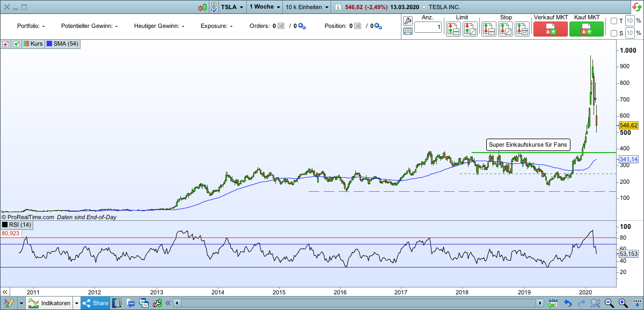The width and height of the screenshot is (644, 310).
Task: Change timeframe via the 1 Woche dropdown
Action: 263,8
